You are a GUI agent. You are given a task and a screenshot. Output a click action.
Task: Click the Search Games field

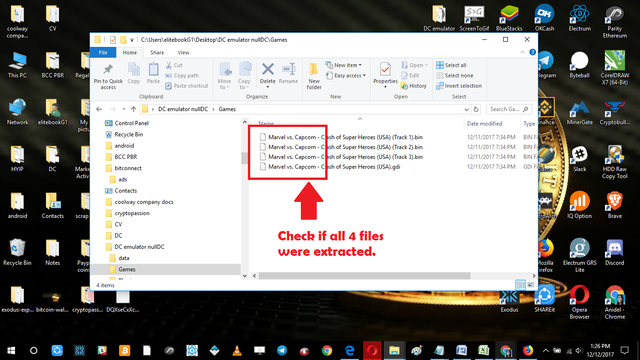(509, 109)
